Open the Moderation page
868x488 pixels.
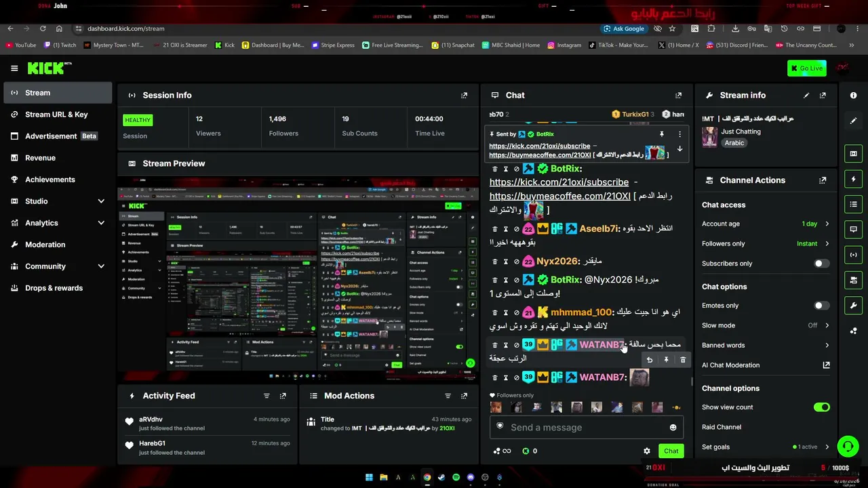pos(58,245)
